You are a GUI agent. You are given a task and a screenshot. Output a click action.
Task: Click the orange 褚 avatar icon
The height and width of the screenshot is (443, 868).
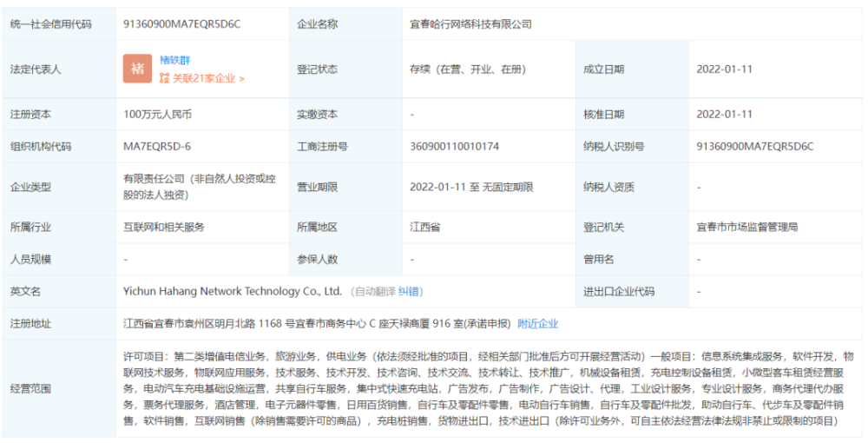point(137,69)
